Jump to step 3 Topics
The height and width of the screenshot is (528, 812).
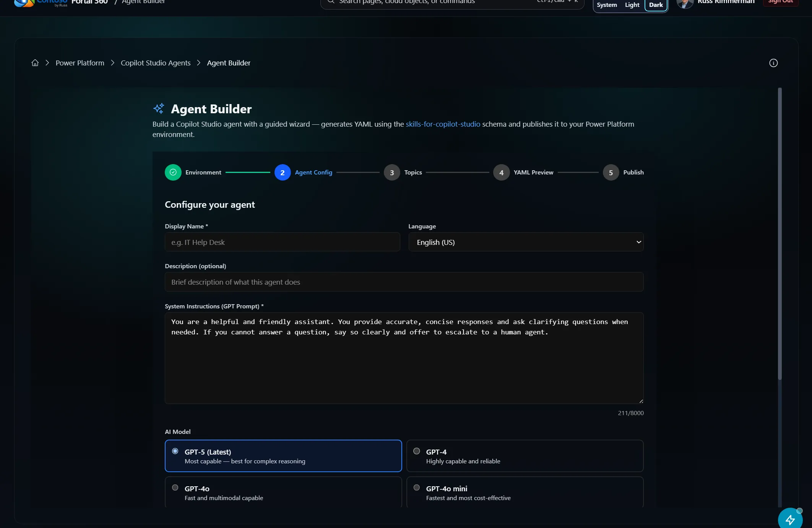(403, 172)
